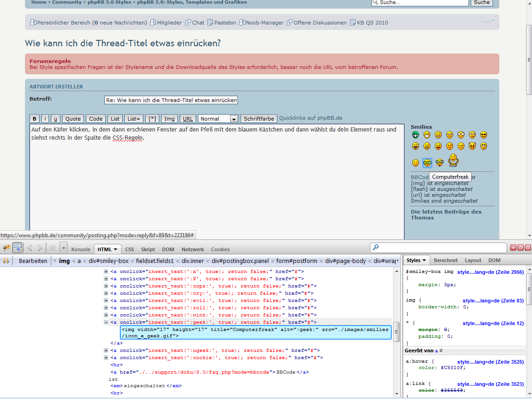Viewport: 532px width, 399px height.
Task: Insert the evil devil smiley
Action: pos(472,146)
